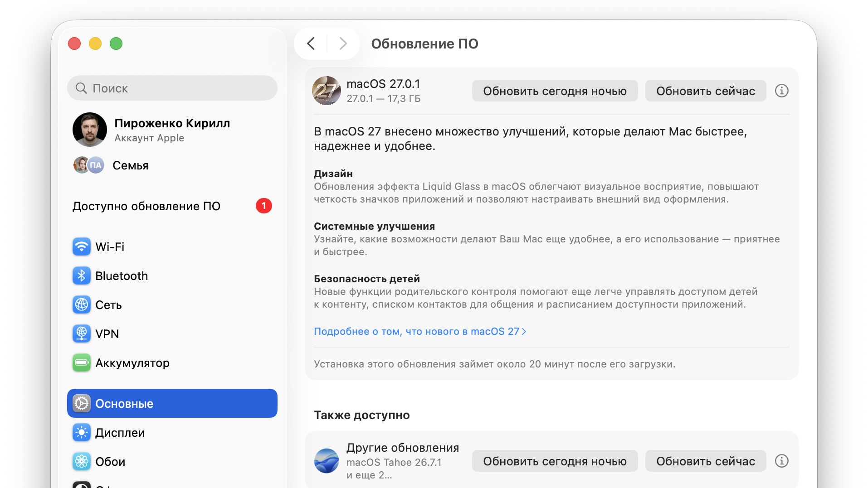The width and height of the screenshot is (868, 488).
Task: Click Обновить сегодня ночью for macOS 27.0.1
Action: (555, 91)
